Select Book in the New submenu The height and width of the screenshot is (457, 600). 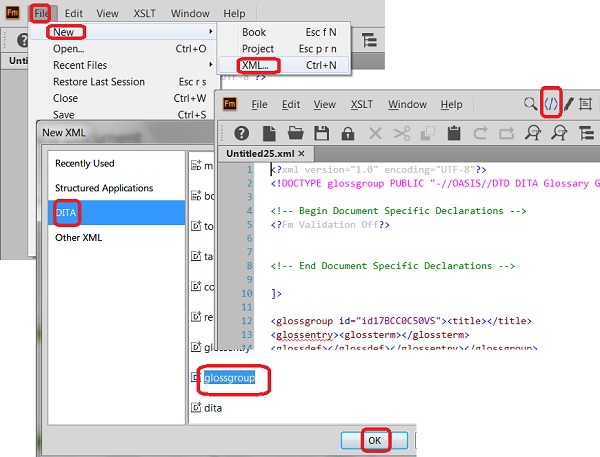284,32
